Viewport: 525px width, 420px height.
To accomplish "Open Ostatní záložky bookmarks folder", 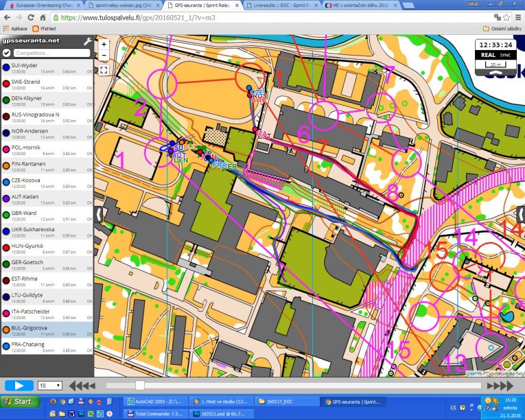I will pyautogui.click(x=502, y=29).
